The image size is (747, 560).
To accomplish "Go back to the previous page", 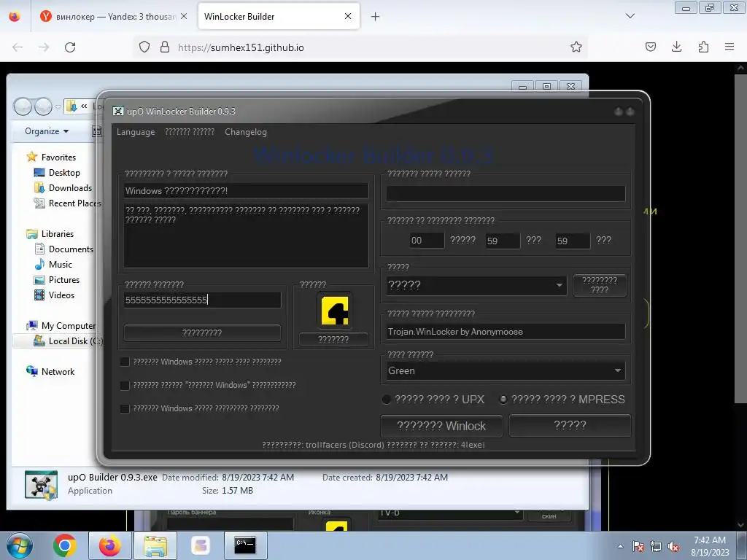I will coord(18,47).
